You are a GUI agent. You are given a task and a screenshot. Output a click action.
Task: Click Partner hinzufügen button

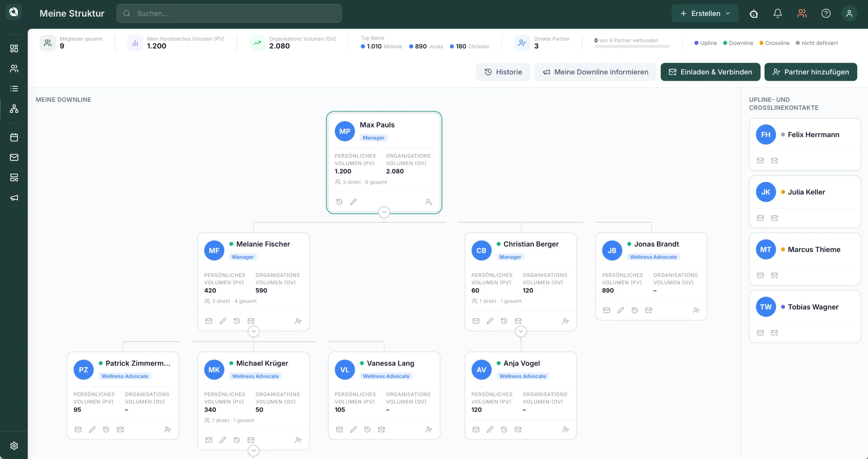point(811,72)
